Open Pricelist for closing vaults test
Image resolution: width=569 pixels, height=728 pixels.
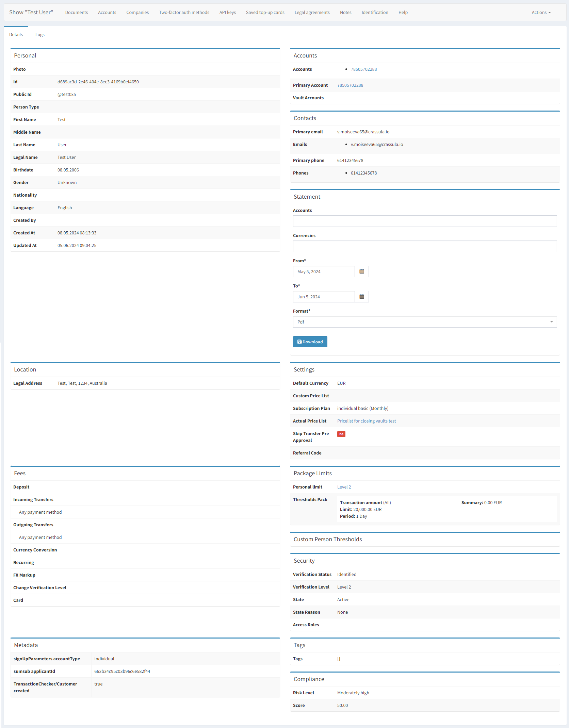[367, 421]
